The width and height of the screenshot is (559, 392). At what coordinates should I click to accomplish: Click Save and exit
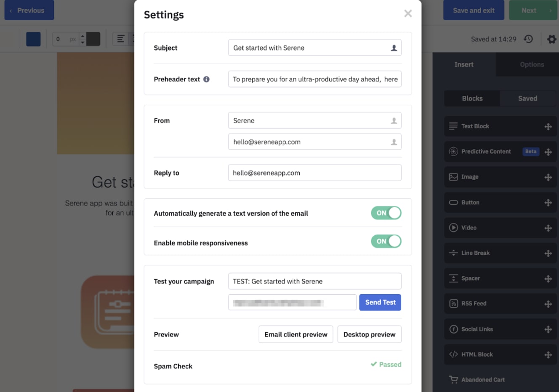pyautogui.click(x=474, y=10)
